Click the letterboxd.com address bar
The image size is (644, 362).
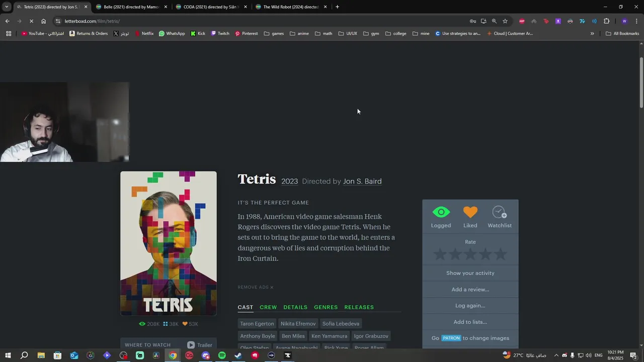[262, 21]
